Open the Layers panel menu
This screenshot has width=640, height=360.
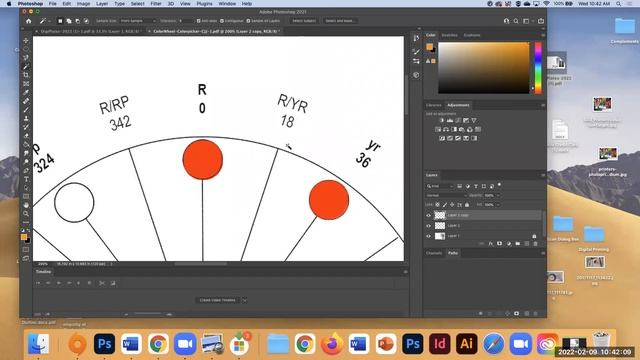click(x=543, y=175)
